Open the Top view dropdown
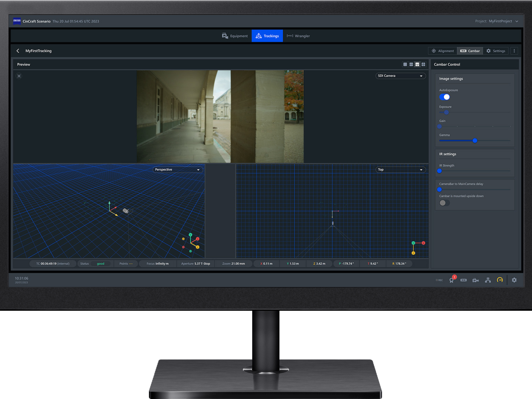 (x=400, y=170)
